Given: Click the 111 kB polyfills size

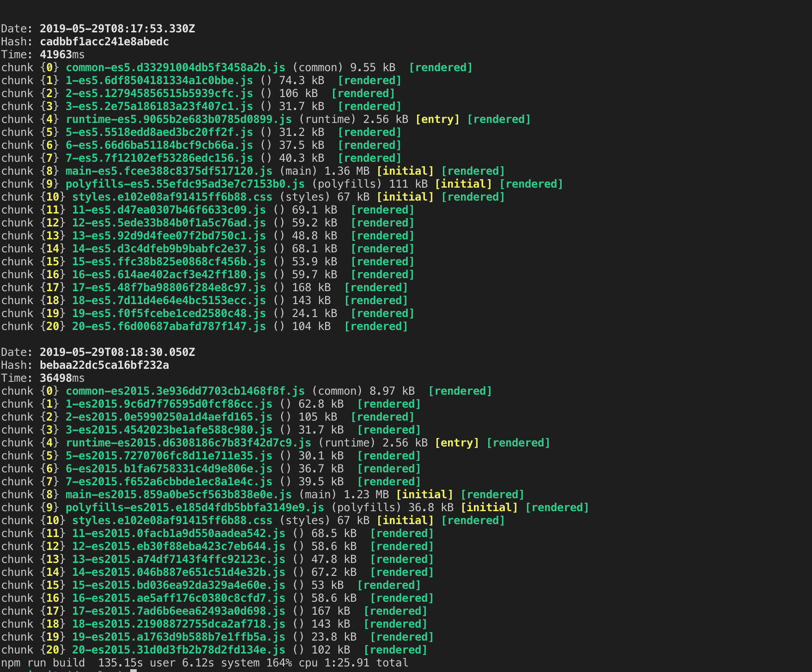Looking at the screenshot, I should pyautogui.click(x=409, y=184).
